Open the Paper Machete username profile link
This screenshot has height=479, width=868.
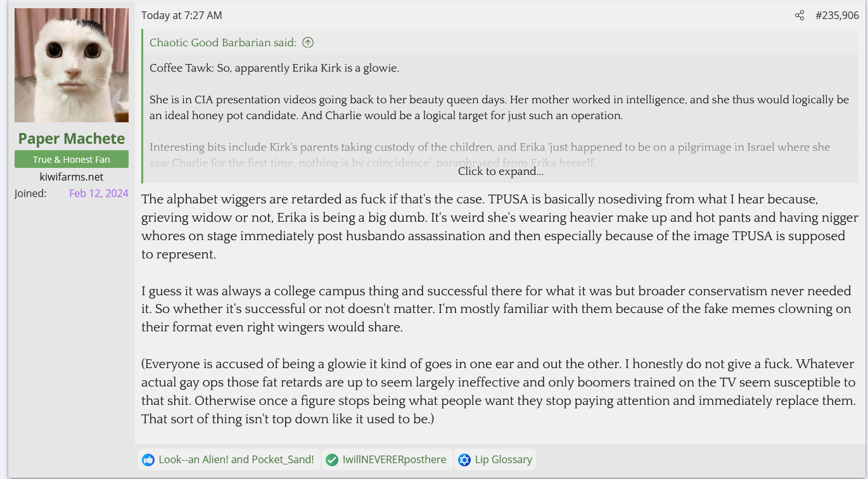[72, 139]
